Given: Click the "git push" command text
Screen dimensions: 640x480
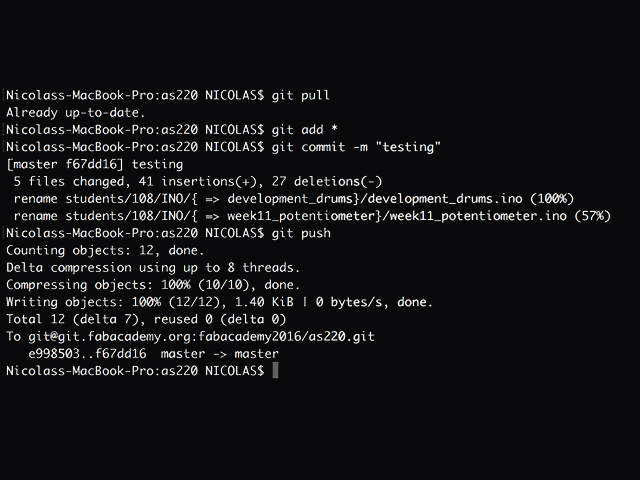Looking at the screenshot, I should point(299,233).
